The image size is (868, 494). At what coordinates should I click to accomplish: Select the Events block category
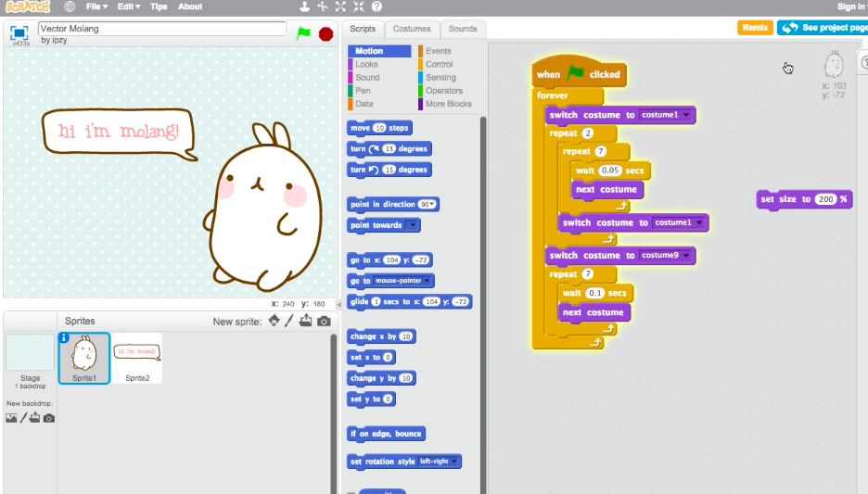(x=439, y=51)
